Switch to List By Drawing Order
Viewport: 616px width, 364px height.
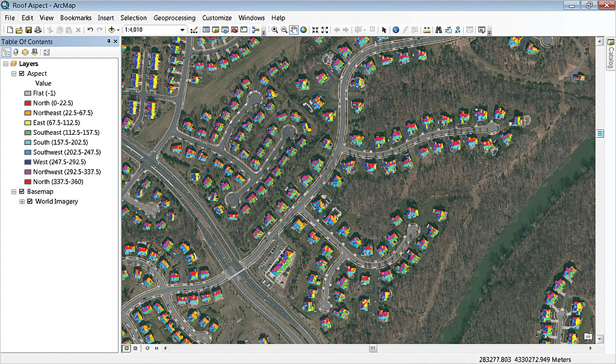coord(6,52)
